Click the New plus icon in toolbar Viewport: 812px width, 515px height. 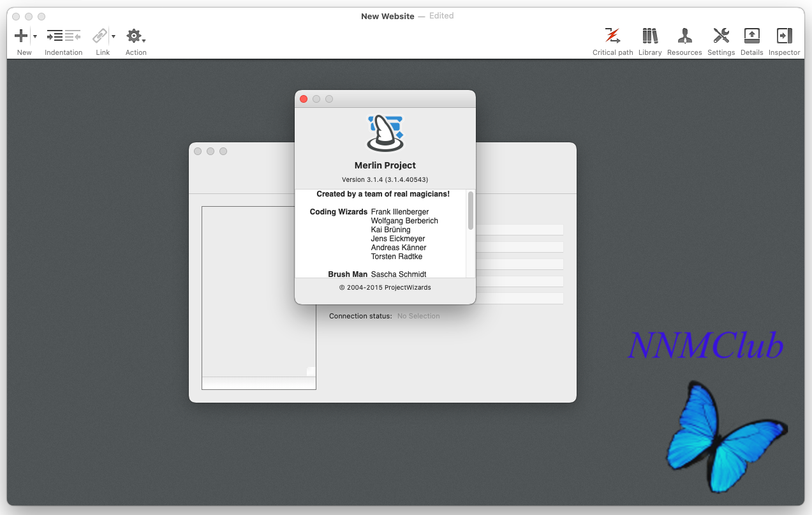point(21,36)
